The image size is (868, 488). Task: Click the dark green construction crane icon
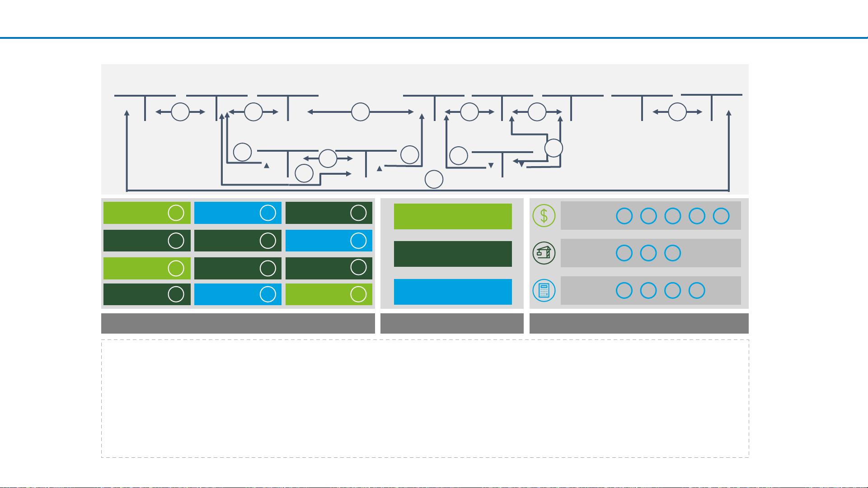(544, 253)
